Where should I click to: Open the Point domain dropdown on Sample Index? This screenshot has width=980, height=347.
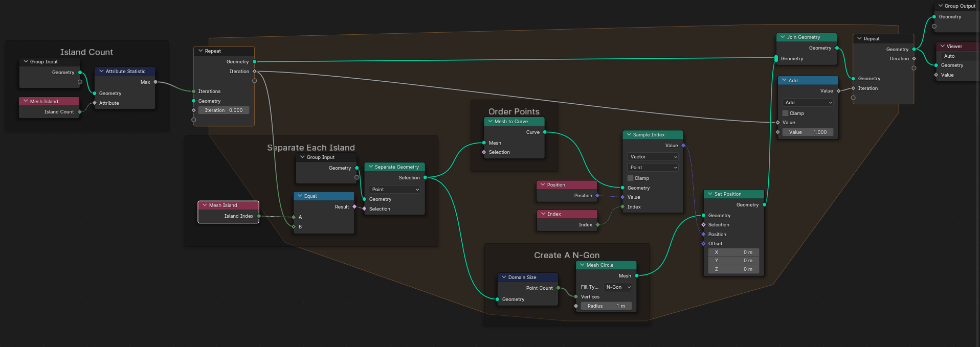[x=653, y=167]
